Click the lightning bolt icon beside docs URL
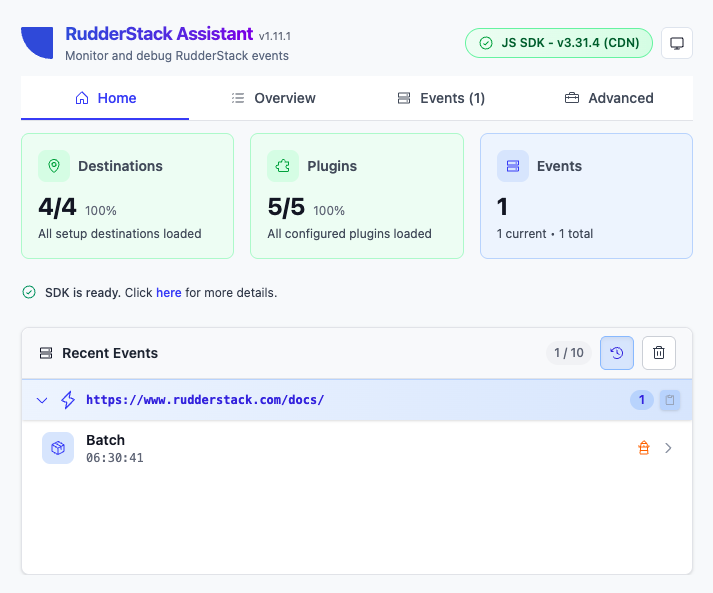This screenshot has width=713, height=593. point(68,400)
